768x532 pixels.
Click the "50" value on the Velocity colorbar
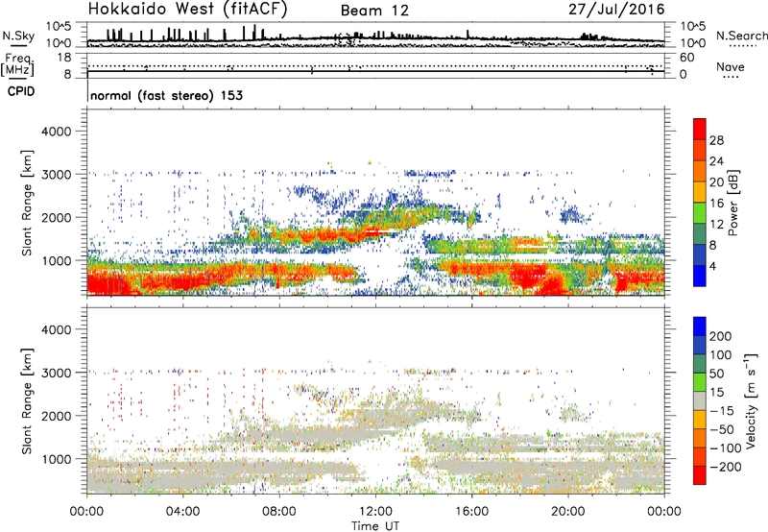(x=717, y=374)
